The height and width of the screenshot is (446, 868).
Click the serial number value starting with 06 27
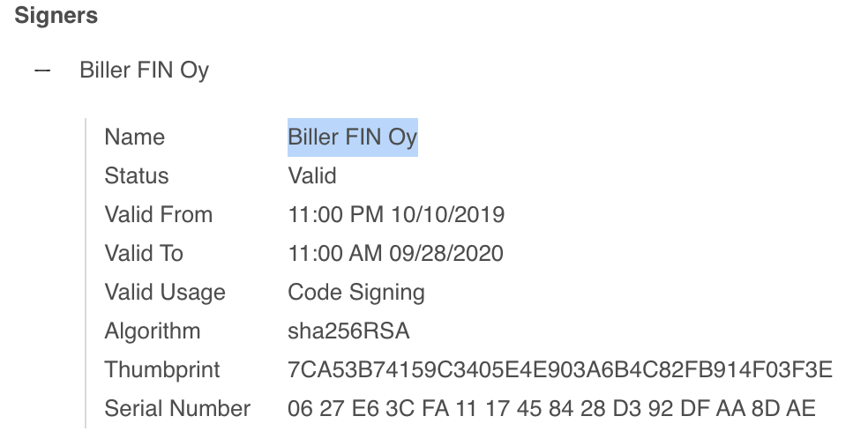pos(552,408)
